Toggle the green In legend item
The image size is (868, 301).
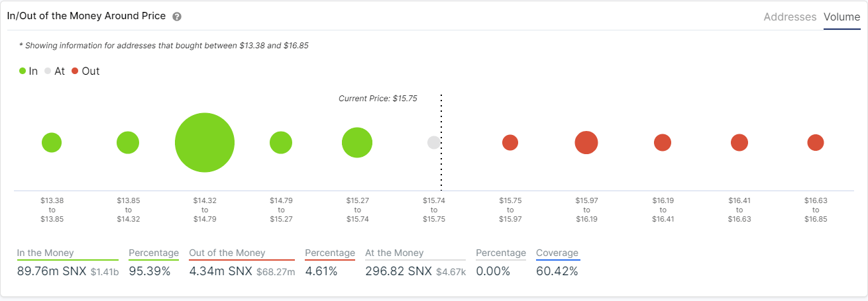pos(28,71)
